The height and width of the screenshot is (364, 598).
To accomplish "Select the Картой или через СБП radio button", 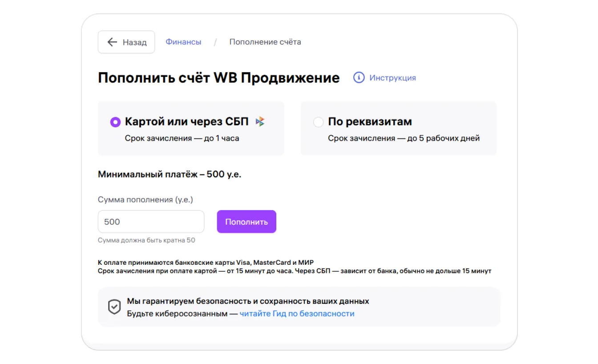I will [115, 122].
